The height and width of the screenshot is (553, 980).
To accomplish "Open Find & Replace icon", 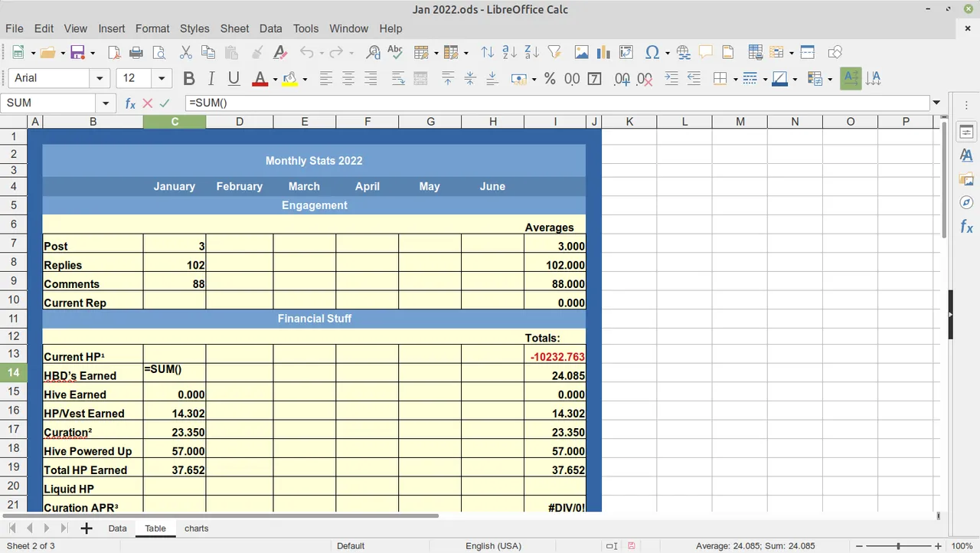I will pos(373,52).
